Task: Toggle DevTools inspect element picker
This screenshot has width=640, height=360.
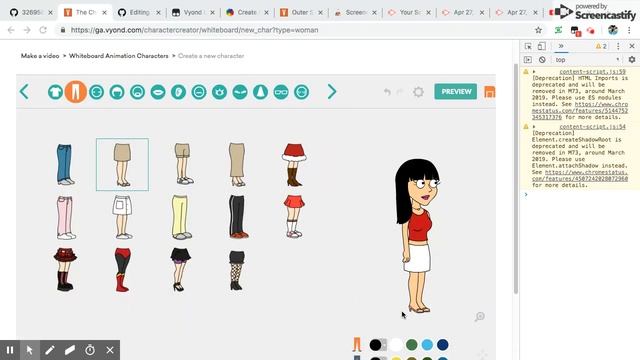Action: (x=528, y=46)
